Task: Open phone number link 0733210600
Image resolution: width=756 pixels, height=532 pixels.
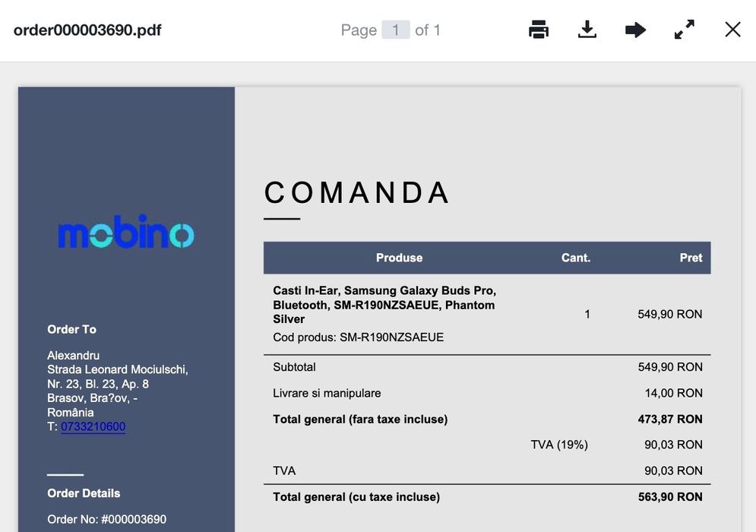Action: [93, 427]
